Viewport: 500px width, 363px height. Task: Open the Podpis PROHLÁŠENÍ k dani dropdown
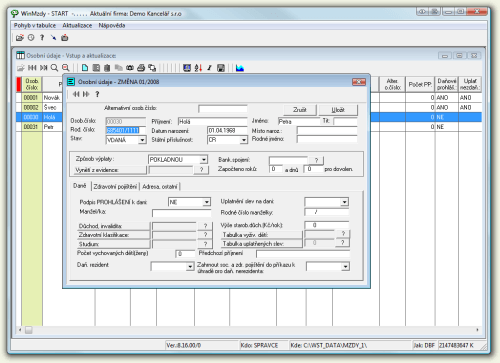tap(207, 202)
